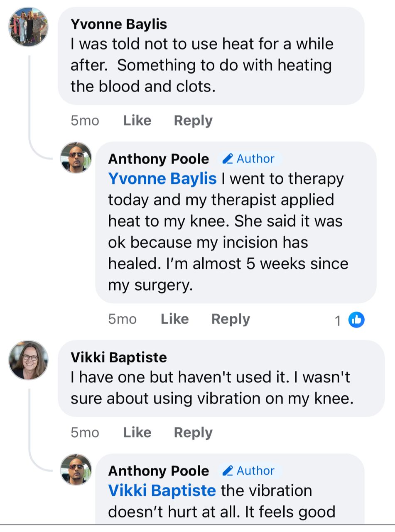395x532 pixels.
Task: Reply to Vikki Baptiste's comment
Action: click(x=193, y=433)
